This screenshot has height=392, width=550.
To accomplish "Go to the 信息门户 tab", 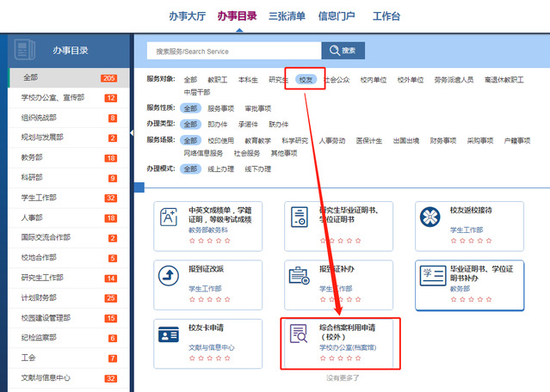I will 337,16.
